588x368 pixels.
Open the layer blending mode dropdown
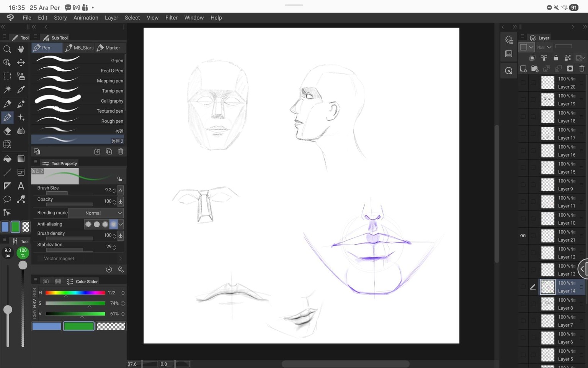pos(544,47)
